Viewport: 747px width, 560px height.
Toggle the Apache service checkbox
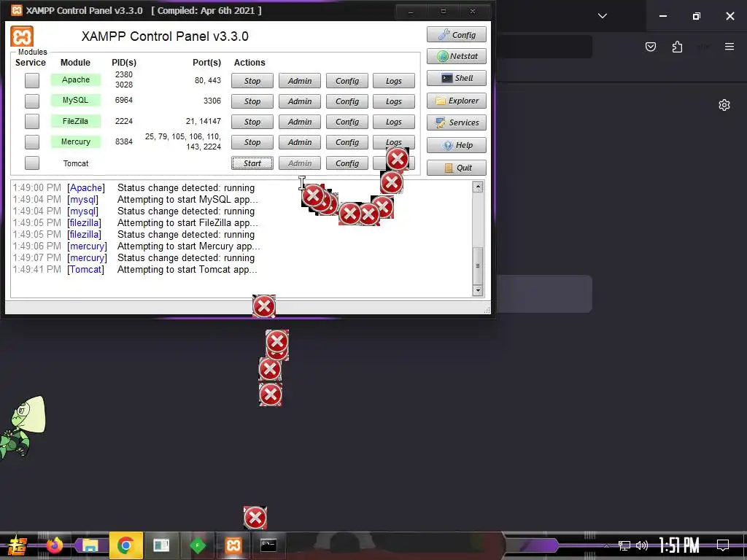point(32,80)
